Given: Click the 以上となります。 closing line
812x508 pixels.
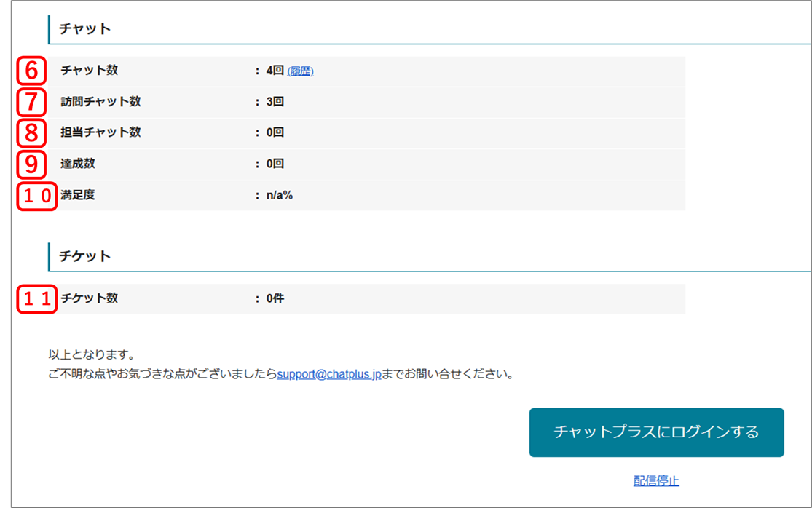Looking at the screenshot, I should coord(92,355).
